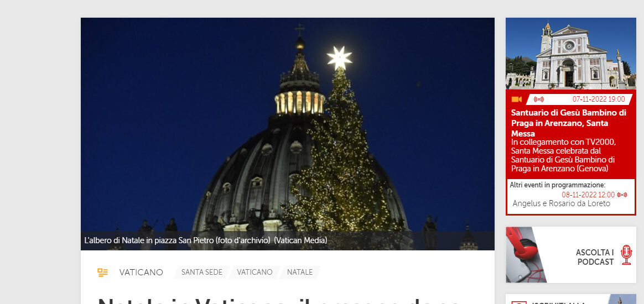This screenshot has width=644, height=304.
Task: Click the red microphone podcast icon
Action: tap(626, 255)
